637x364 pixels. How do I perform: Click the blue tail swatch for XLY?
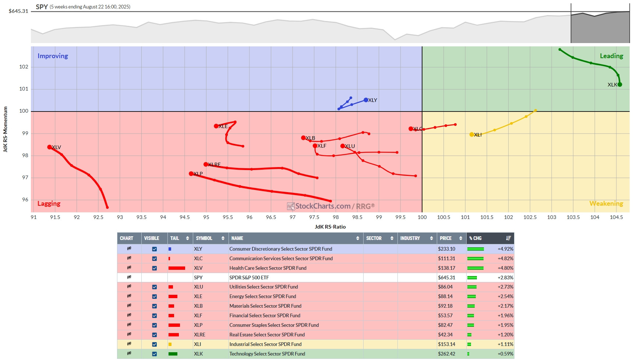pos(170,249)
